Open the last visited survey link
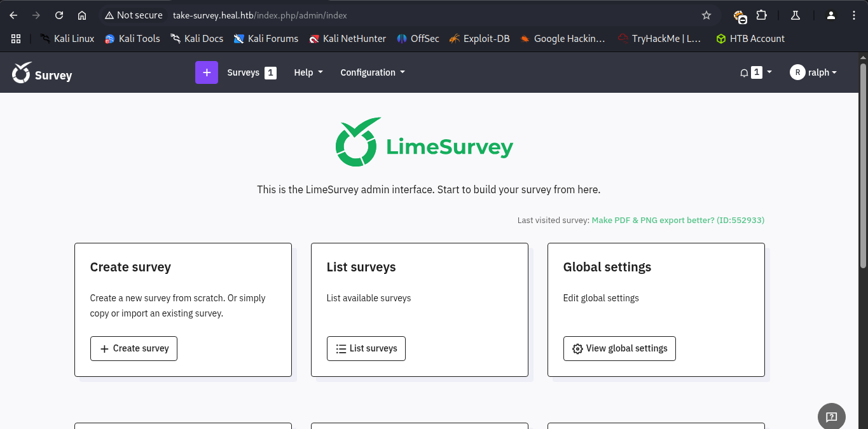This screenshot has width=868, height=429. tap(677, 221)
